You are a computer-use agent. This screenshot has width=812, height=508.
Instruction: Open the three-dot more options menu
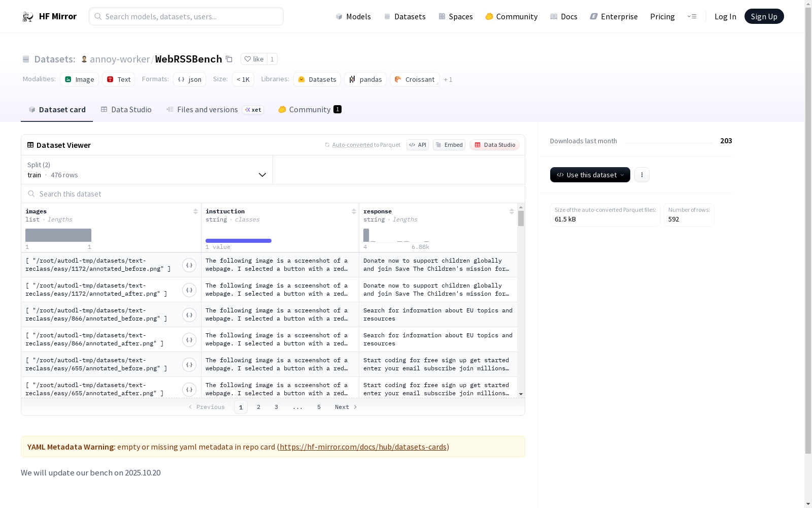coord(642,175)
